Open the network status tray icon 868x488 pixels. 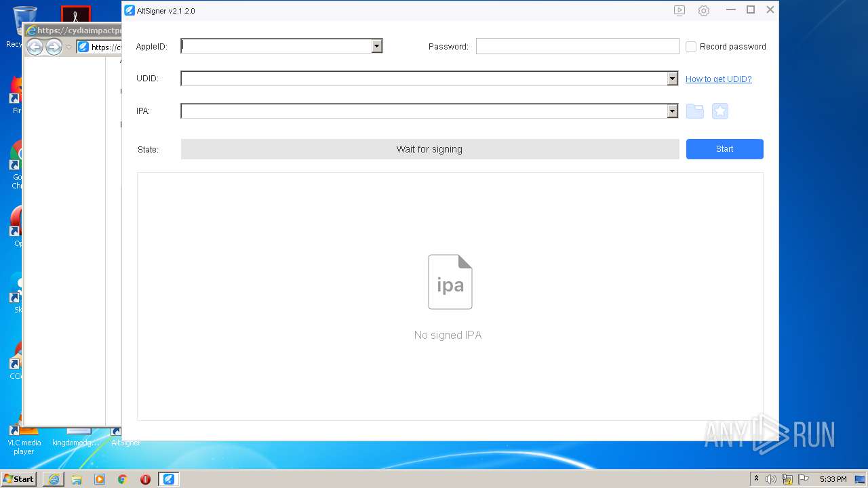787,479
